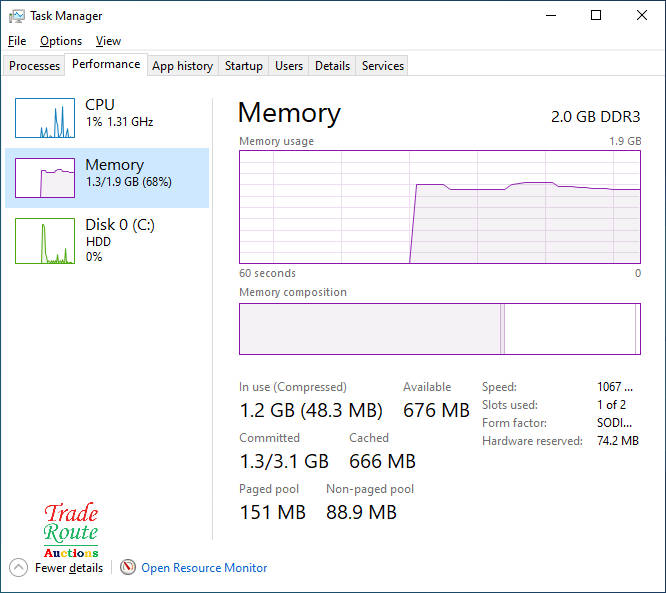Viewport: 666px width, 593px height.
Task: Minimize the Task Manager window
Action: coord(550,15)
